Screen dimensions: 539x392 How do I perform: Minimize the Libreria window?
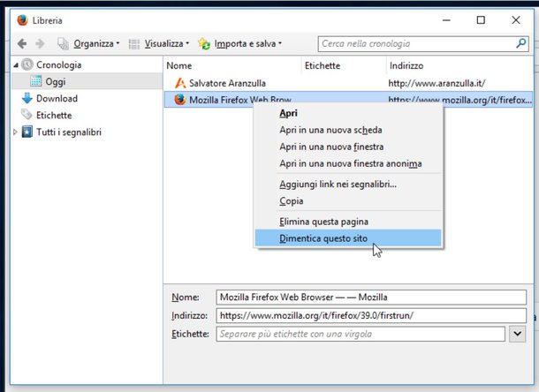pos(446,20)
